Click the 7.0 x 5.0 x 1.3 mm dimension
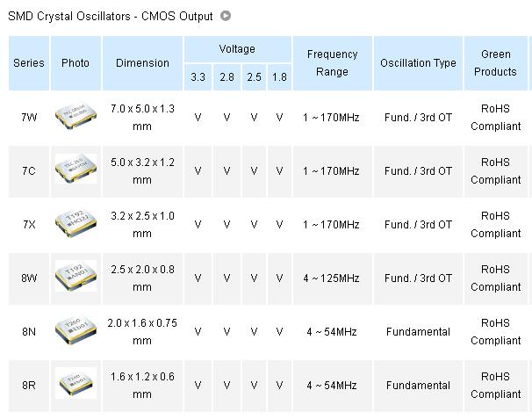 [142, 117]
